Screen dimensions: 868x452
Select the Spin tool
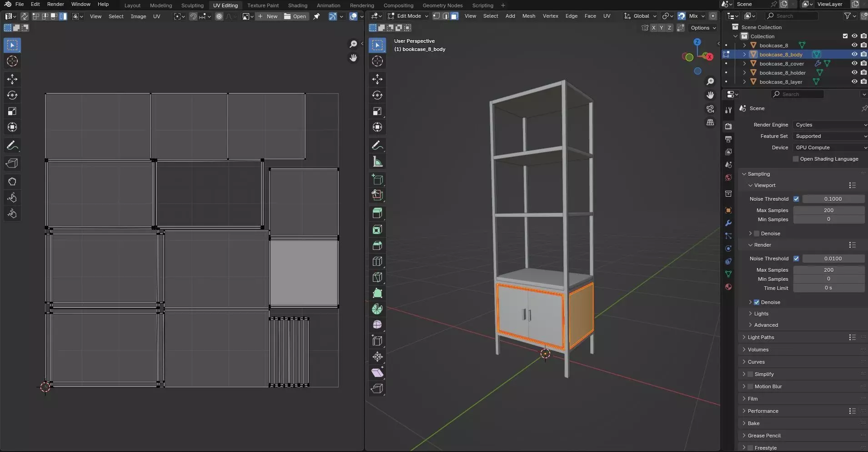pyautogui.click(x=377, y=309)
